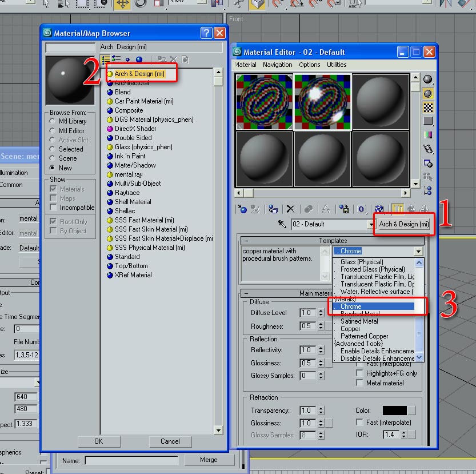Click Refraction Glossiness map button

point(329,423)
